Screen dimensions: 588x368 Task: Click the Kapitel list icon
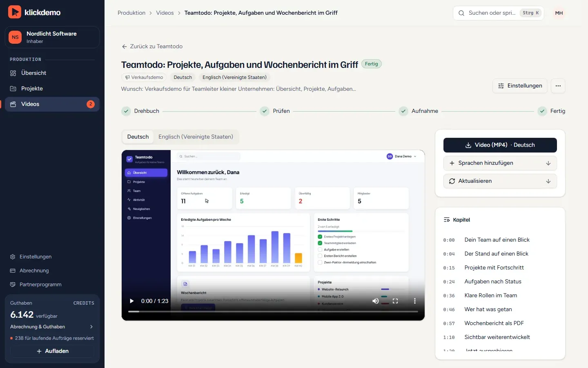tap(447, 220)
